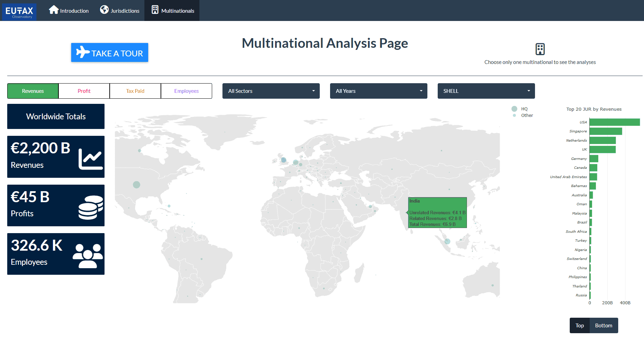Select the Tax Paid metric
This screenshot has height=338, width=644.
click(135, 91)
